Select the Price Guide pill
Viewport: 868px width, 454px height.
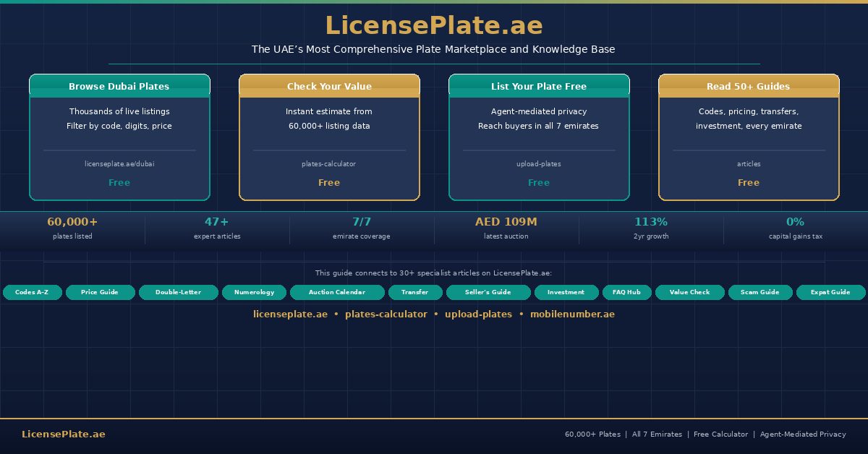(100, 292)
